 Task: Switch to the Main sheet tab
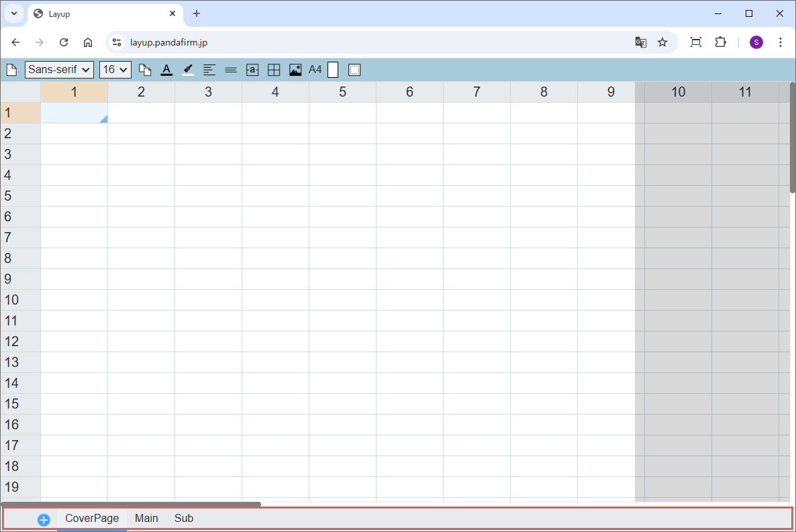146,519
